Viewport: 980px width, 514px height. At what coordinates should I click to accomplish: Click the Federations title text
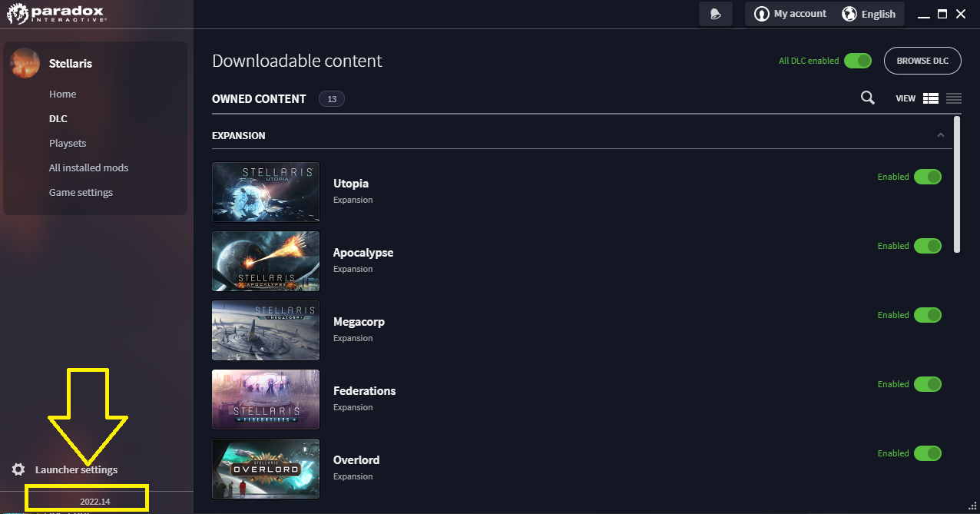tap(365, 390)
